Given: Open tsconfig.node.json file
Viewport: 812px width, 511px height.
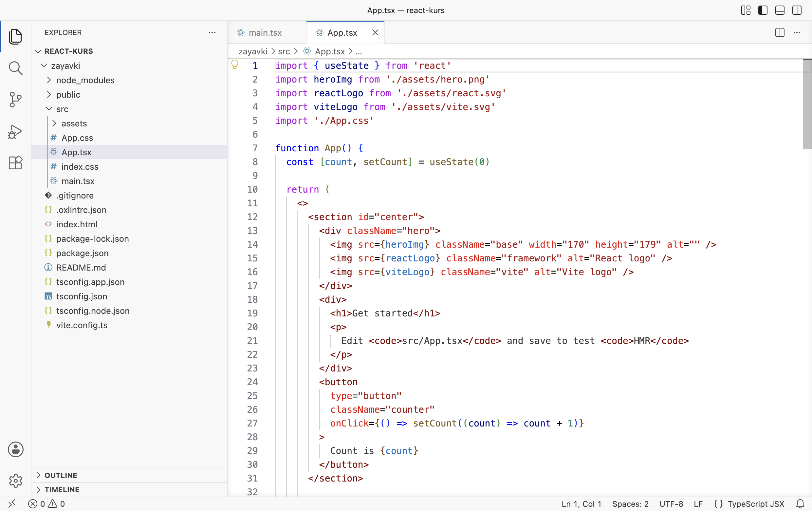Looking at the screenshot, I should (x=129, y=311).
